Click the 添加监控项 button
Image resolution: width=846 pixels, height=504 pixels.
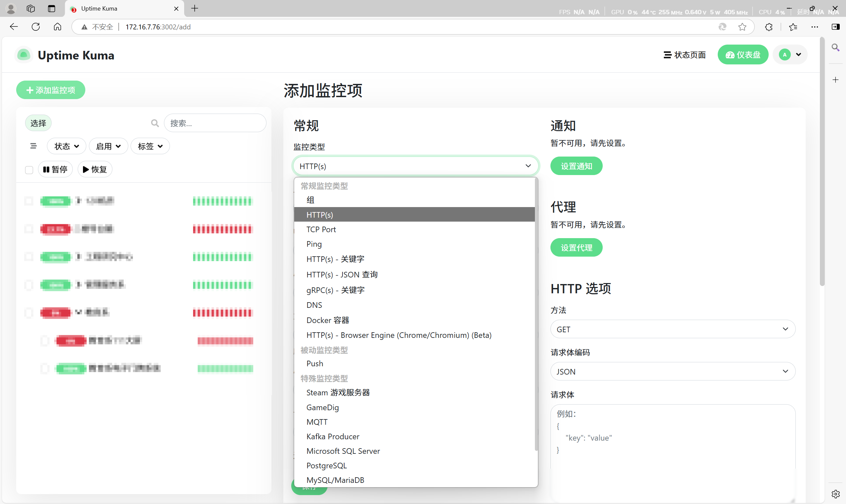click(x=51, y=90)
